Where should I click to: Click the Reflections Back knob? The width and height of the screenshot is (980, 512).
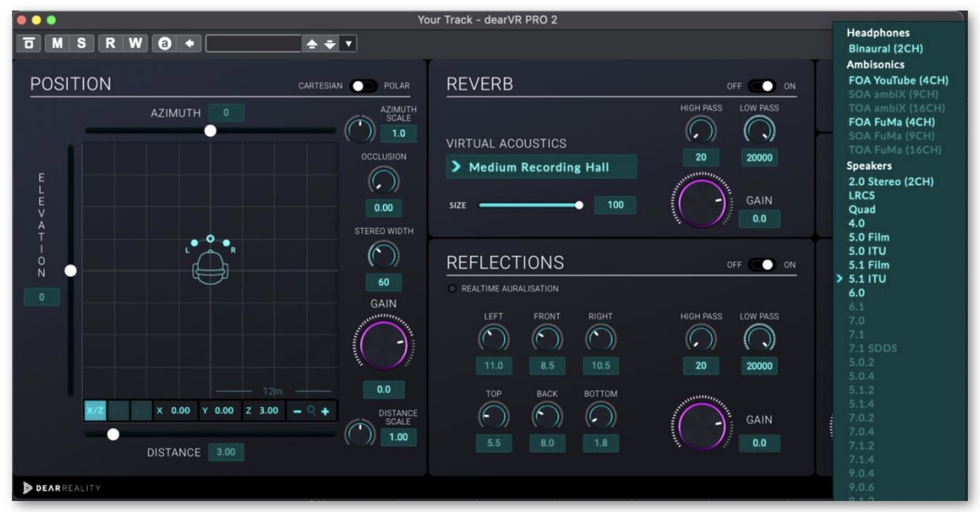[547, 416]
